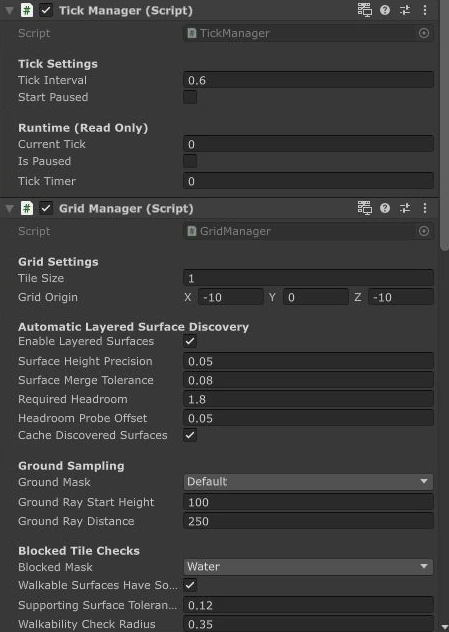Open Tick Manager three-dot context menu
The height and width of the screenshot is (632, 449).
click(425, 10)
